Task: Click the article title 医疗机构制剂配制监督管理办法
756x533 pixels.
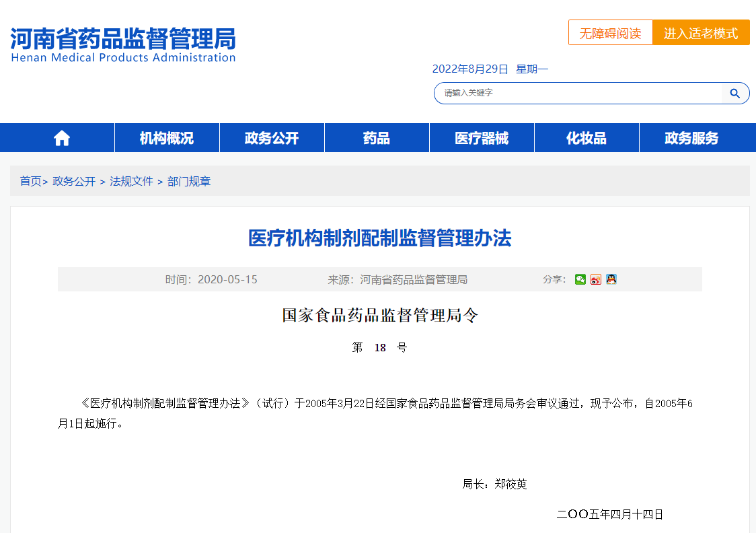Action: click(x=379, y=238)
